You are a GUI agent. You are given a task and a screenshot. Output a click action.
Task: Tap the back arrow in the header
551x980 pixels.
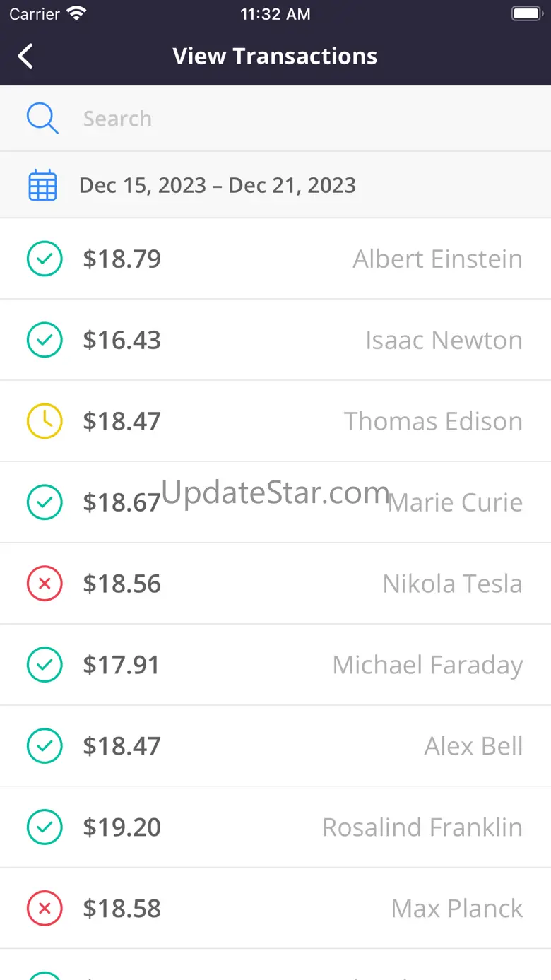25,56
